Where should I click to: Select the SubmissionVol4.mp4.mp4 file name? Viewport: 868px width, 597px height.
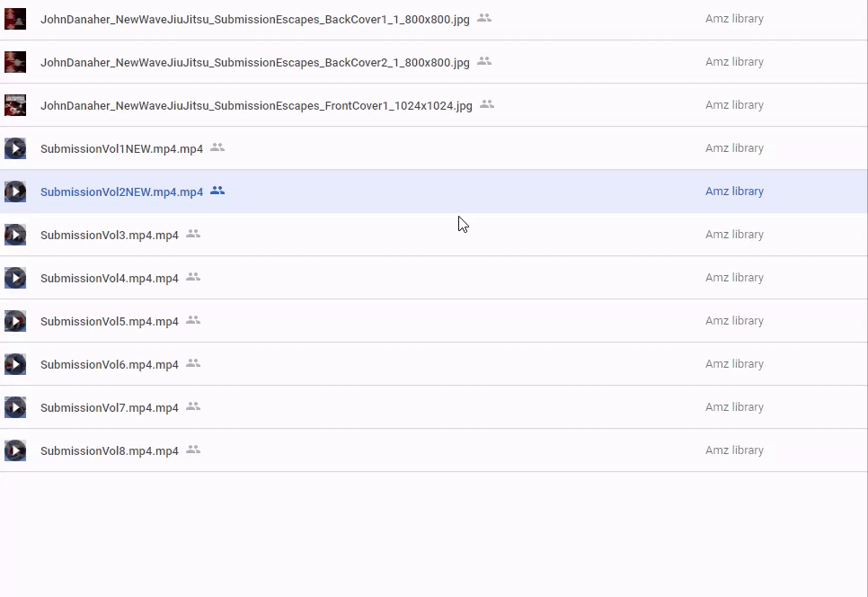(x=110, y=279)
